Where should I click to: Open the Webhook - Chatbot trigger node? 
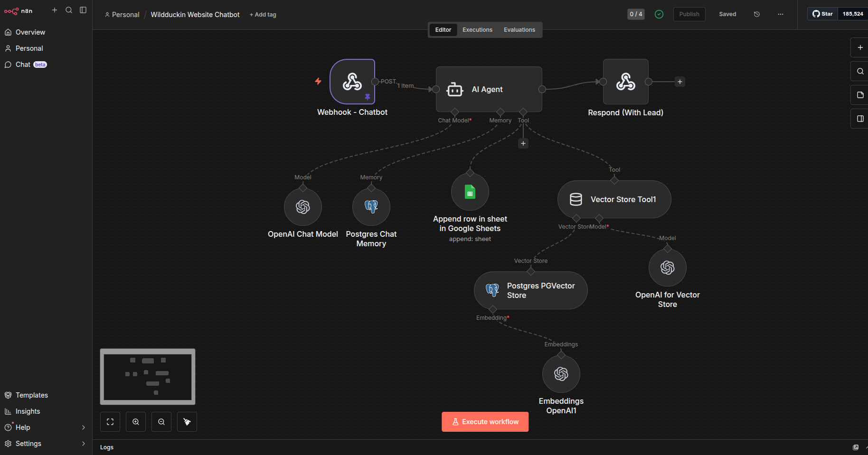coord(352,82)
